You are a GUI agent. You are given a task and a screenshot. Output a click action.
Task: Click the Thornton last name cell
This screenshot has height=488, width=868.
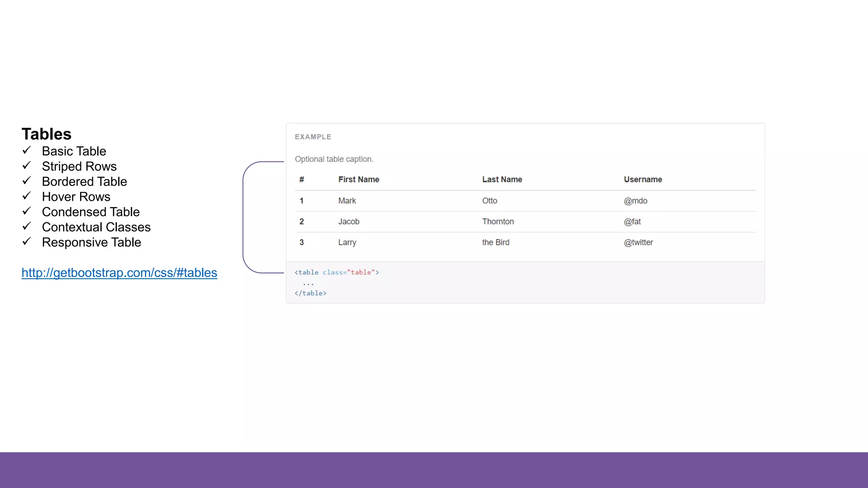(x=498, y=222)
